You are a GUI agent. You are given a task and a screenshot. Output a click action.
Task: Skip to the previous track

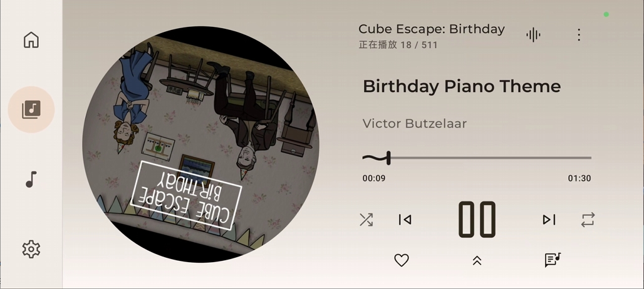pos(405,220)
